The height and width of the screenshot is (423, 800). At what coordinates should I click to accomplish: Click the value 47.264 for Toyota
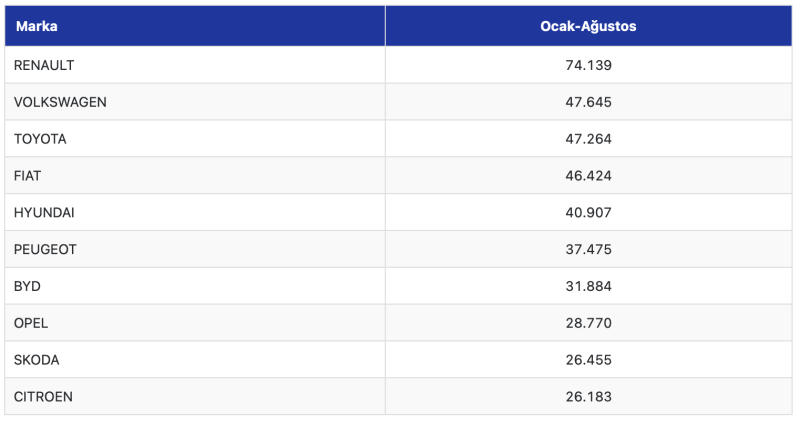point(588,139)
